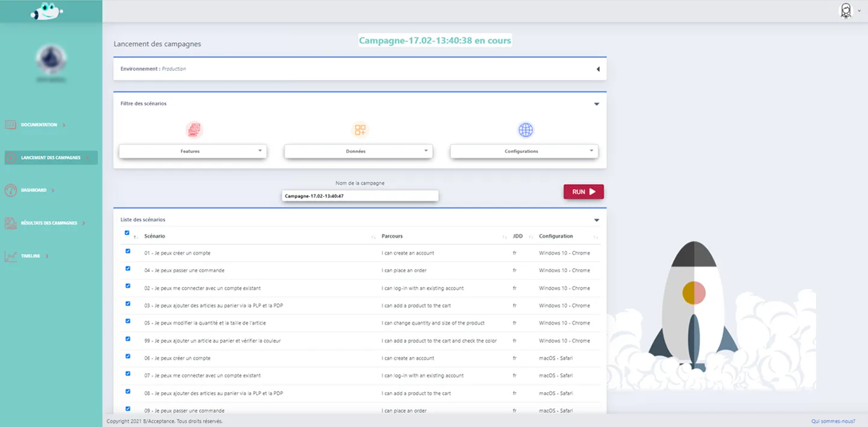
Task: Uncheck scenario 05 checkbox
Action: tap(128, 320)
